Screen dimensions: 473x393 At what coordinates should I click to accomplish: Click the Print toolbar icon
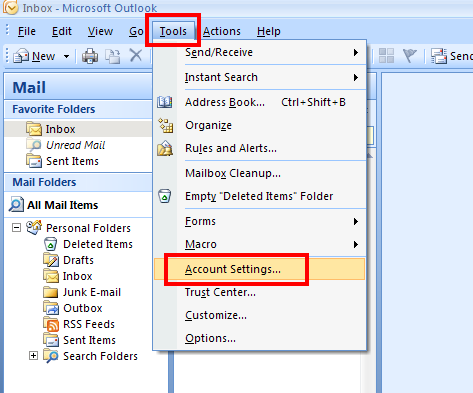click(x=90, y=56)
